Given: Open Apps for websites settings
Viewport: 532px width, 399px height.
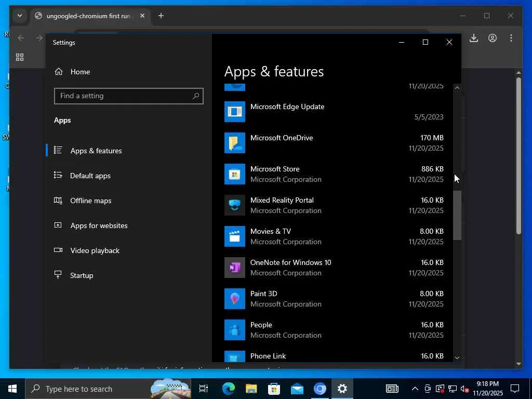Looking at the screenshot, I should tap(99, 225).
